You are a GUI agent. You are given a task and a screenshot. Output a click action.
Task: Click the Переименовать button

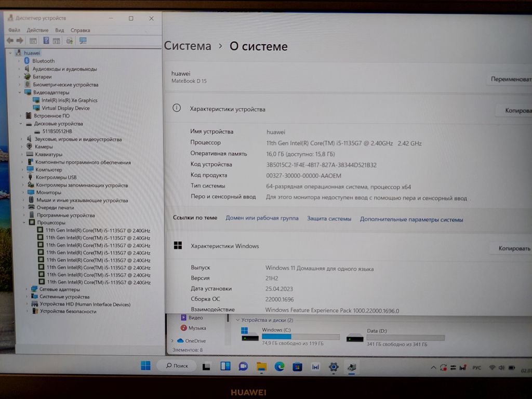pyautogui.click(x=510, y=79)
